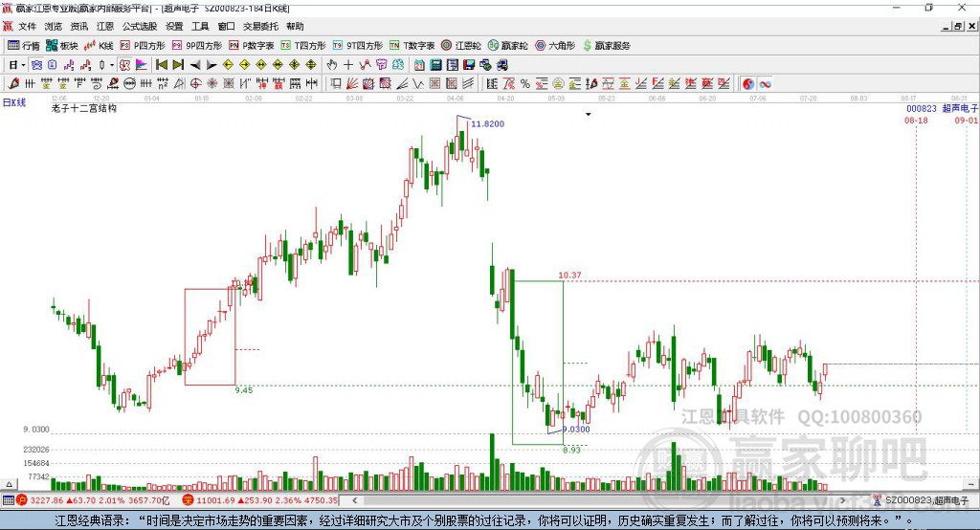The height and width of the screenshot is (530, 980).
Task: Open the 浏览 menu
Action: point(54,26)
